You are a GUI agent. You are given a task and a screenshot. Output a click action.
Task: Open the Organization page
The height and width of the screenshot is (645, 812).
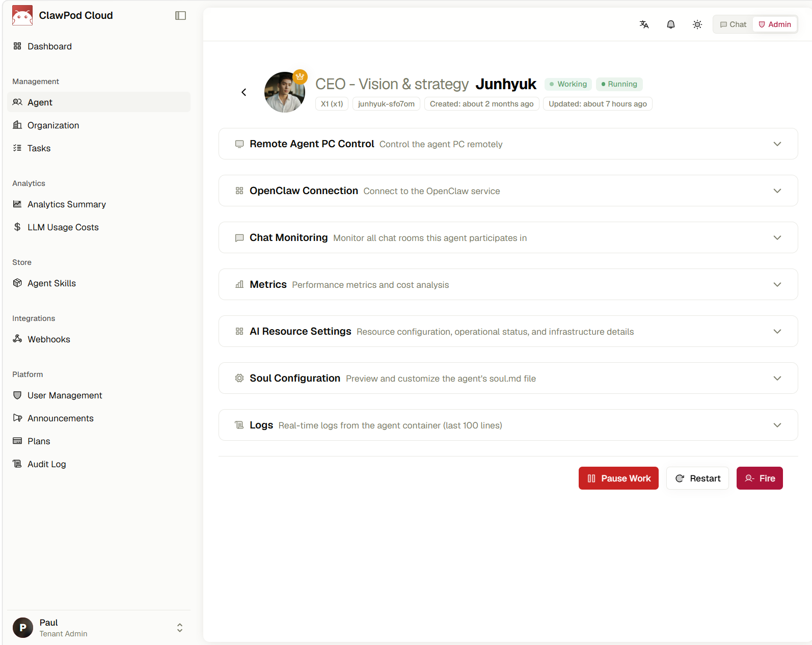[99, 125]
